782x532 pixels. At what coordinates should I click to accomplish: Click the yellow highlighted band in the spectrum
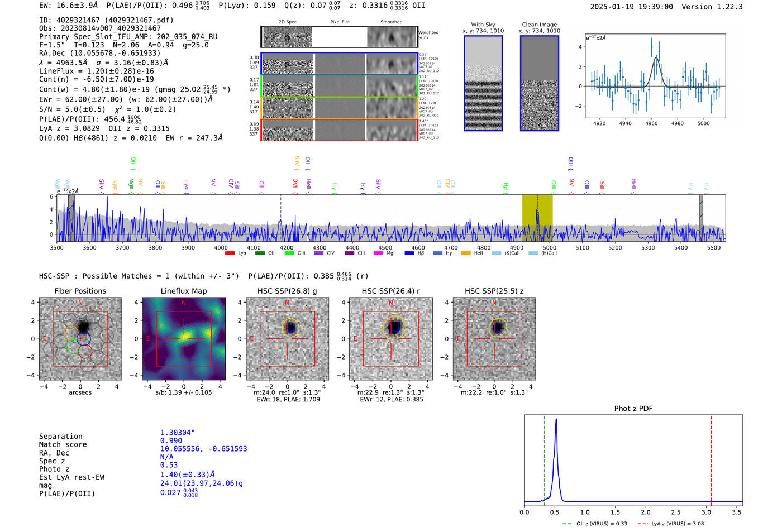(x=537, y=218)
